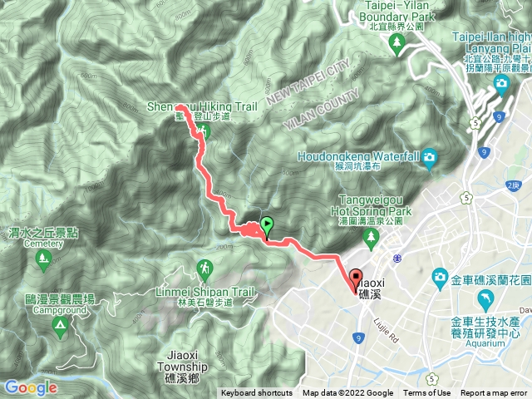Open the Lanyang Plain viewpoint camera icon
Viewport: 532px width, 399px height.
pos(501,85)
